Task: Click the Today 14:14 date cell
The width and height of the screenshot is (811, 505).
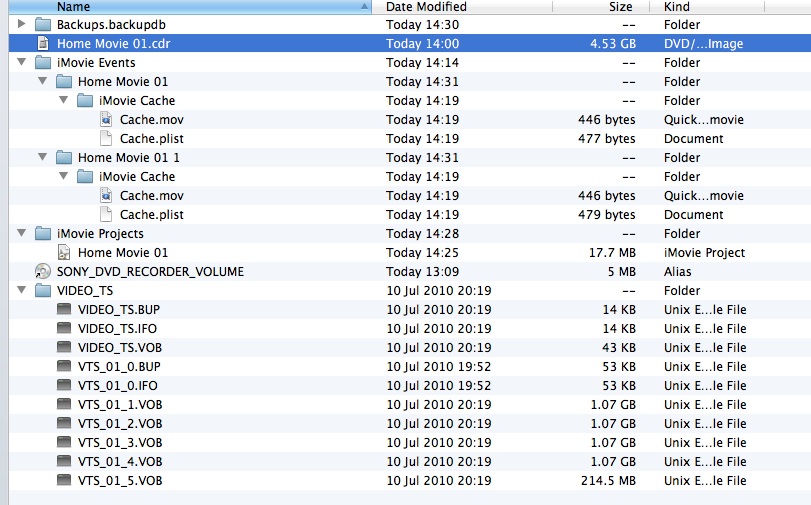Action: pos(423,63)
